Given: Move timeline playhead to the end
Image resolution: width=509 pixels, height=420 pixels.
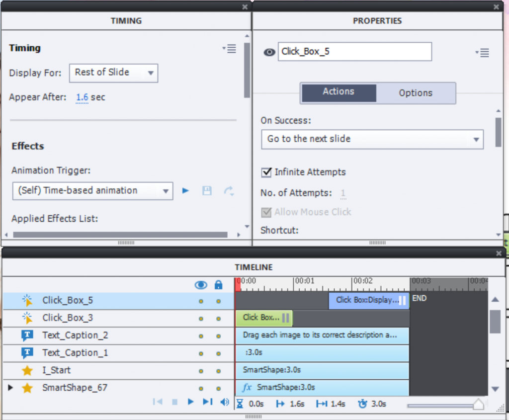Looking at the screenshot, I should [x=207, y=402].
